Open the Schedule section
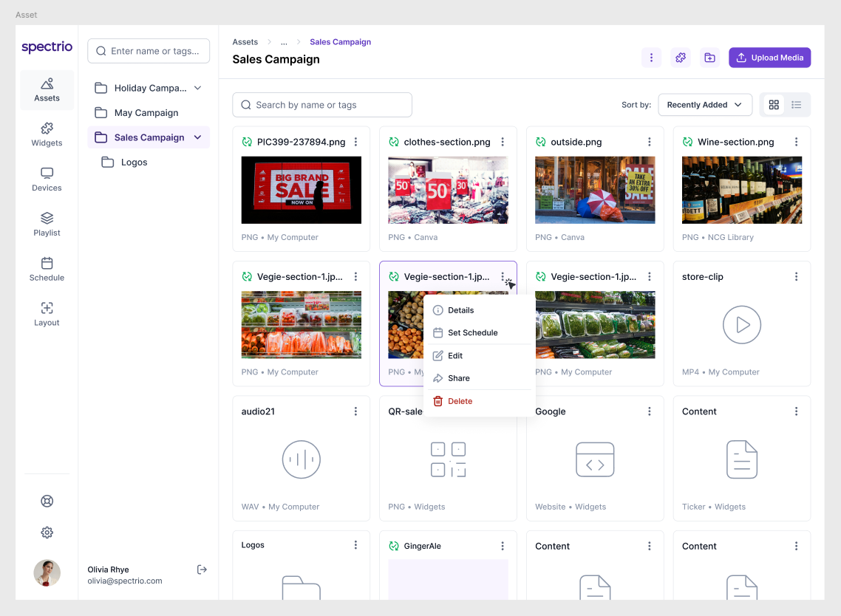 point(47,270)
